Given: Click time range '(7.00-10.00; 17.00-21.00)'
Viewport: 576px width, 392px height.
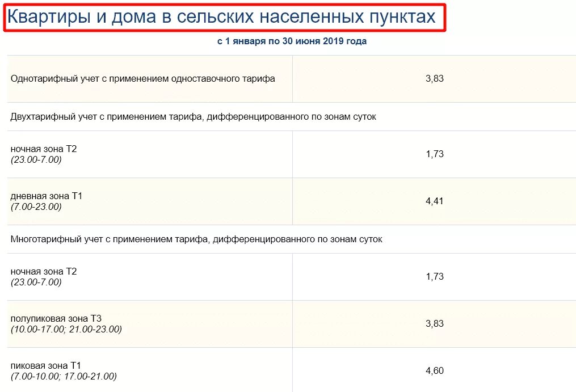Looking at the screenshot, I should [x=64, y=377].
